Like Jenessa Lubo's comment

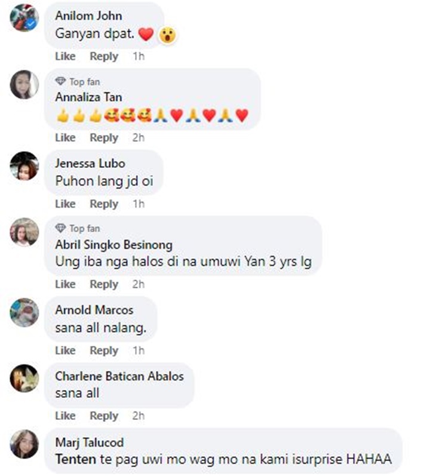[65, 204]
